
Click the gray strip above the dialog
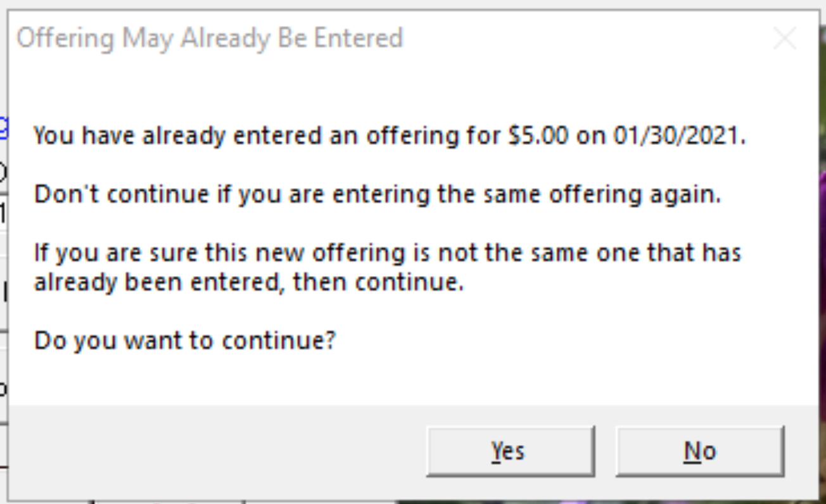click(412, 4)
